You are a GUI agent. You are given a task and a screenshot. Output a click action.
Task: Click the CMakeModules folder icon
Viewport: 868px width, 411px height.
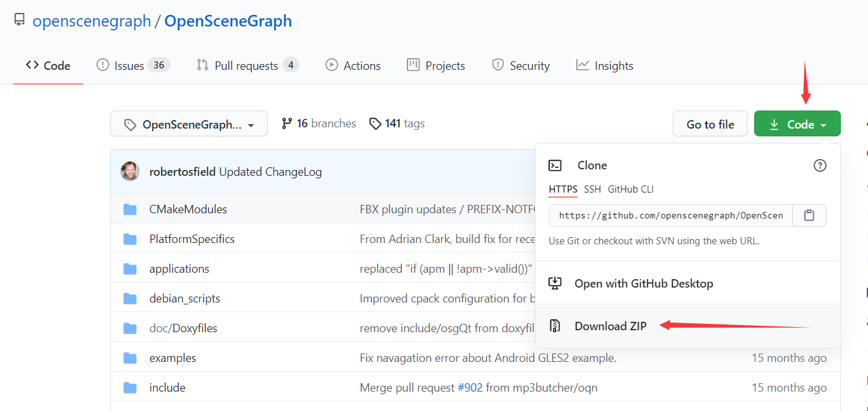[131, 209]
